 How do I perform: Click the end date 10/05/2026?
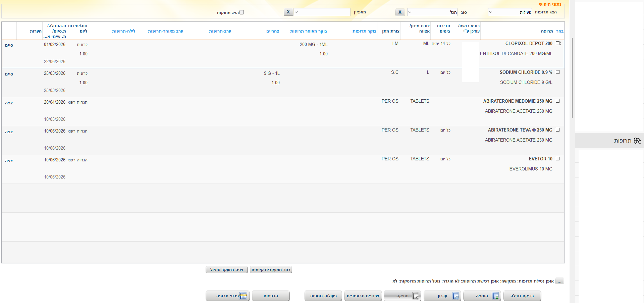55,119
